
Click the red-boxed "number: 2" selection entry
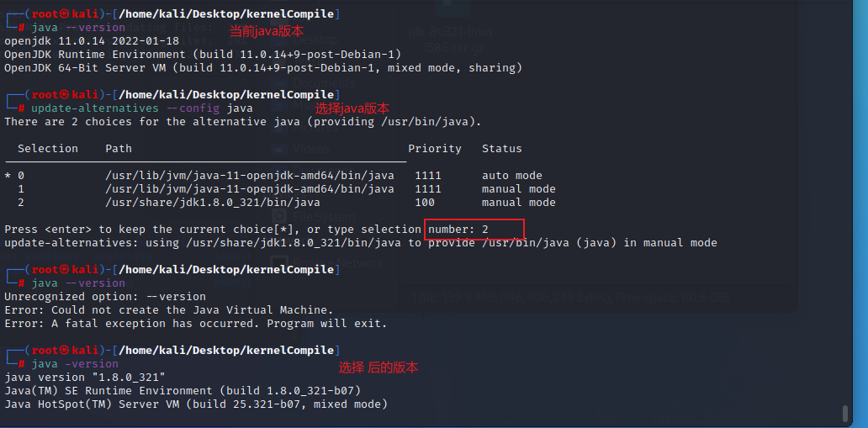[475, 230]
